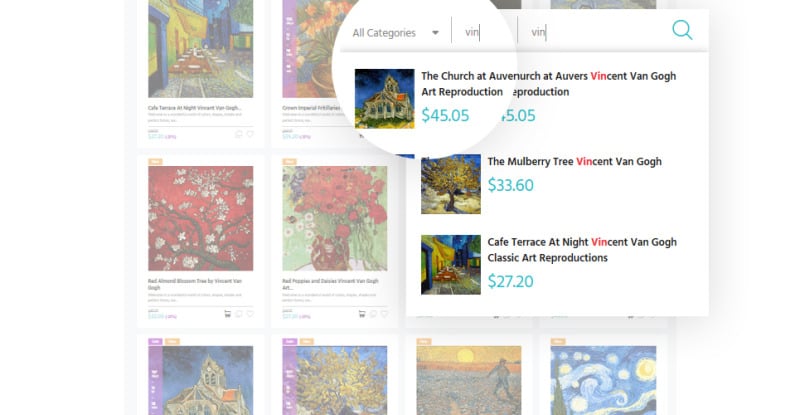Screen dimensions: 800x415
Task: Add Red Almond Blossom Tree to cart
Action: (228, 314)
